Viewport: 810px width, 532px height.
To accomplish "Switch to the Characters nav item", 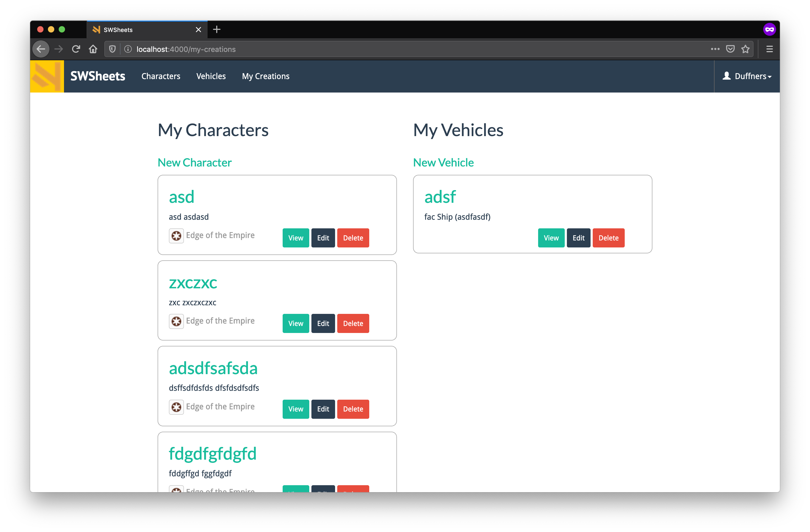I will [161, 76].
